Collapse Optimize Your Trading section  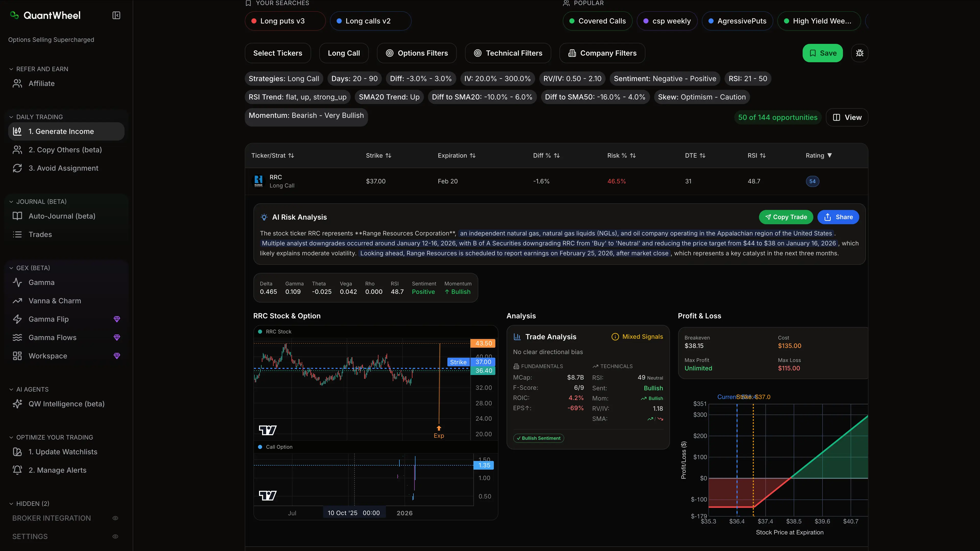pos(51,437)
